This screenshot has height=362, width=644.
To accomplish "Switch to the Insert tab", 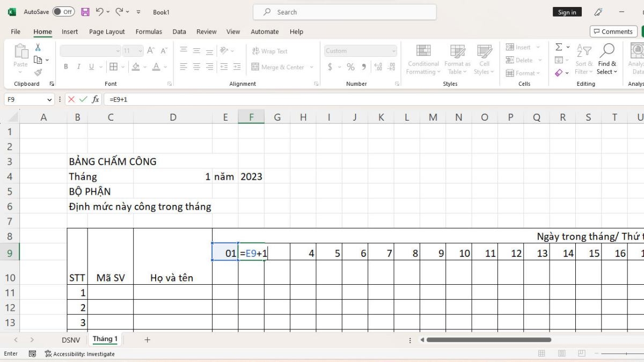I will 69,32.
